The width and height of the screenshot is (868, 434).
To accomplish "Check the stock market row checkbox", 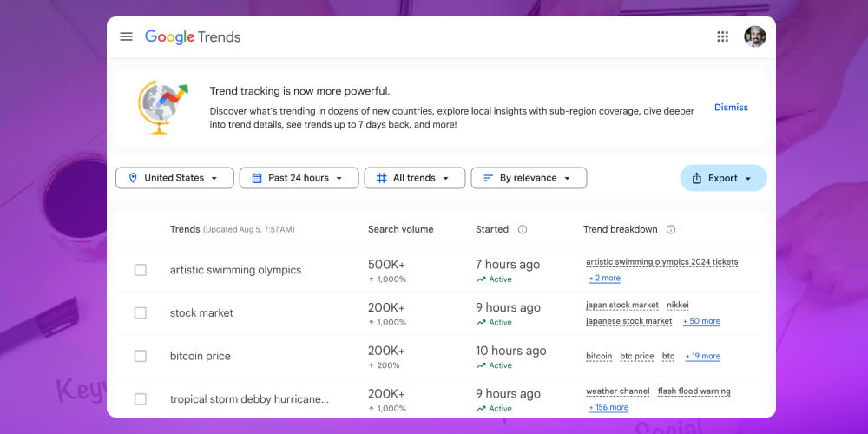I will [141, 313].
